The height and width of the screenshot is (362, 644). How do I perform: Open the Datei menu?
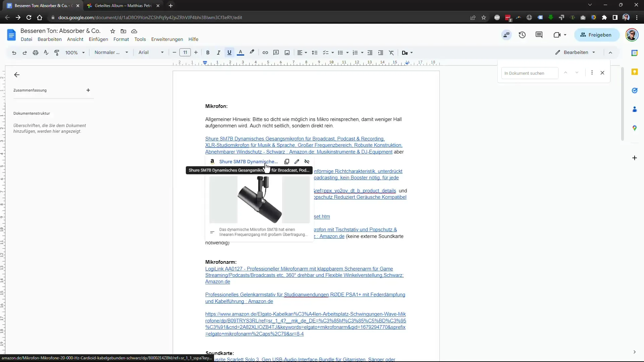click(26, 39)
